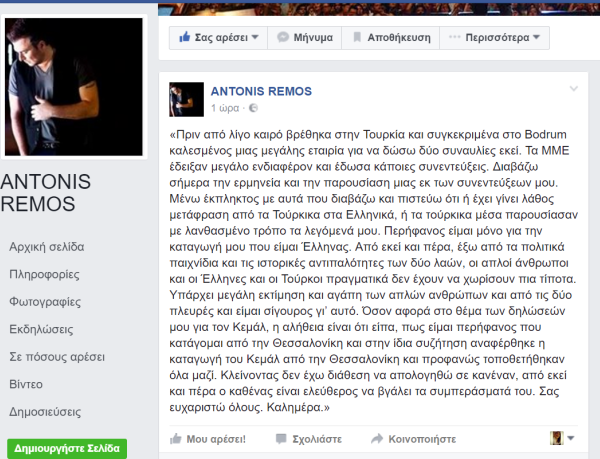Open Εκδηλώσεις in the sidebar

tap(41, 329)
